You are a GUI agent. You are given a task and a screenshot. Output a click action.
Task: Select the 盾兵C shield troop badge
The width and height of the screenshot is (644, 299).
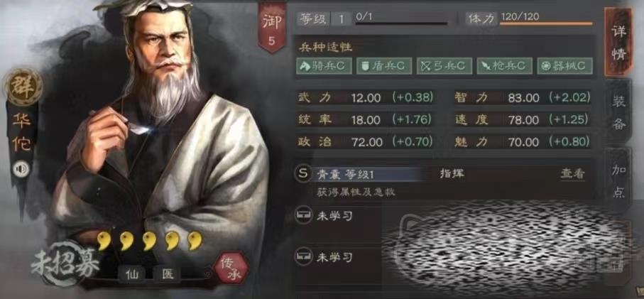click(384, 66)
